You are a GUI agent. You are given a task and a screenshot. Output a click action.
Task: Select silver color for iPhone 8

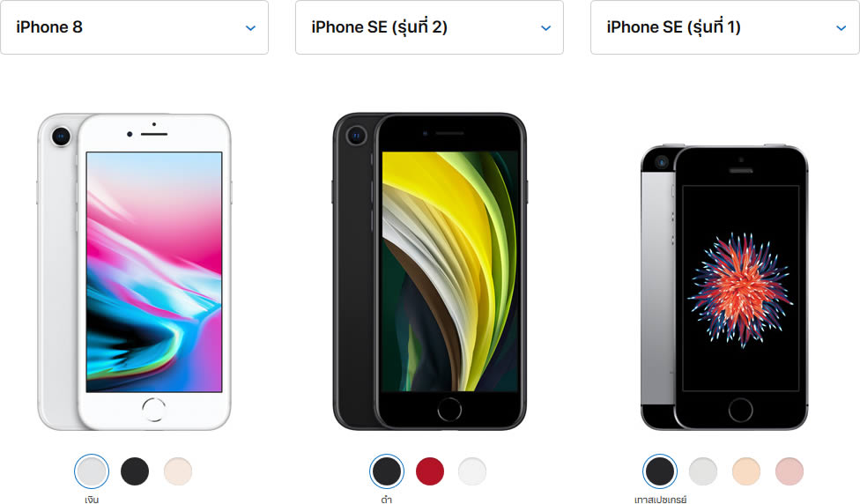[x=92, y=471]
